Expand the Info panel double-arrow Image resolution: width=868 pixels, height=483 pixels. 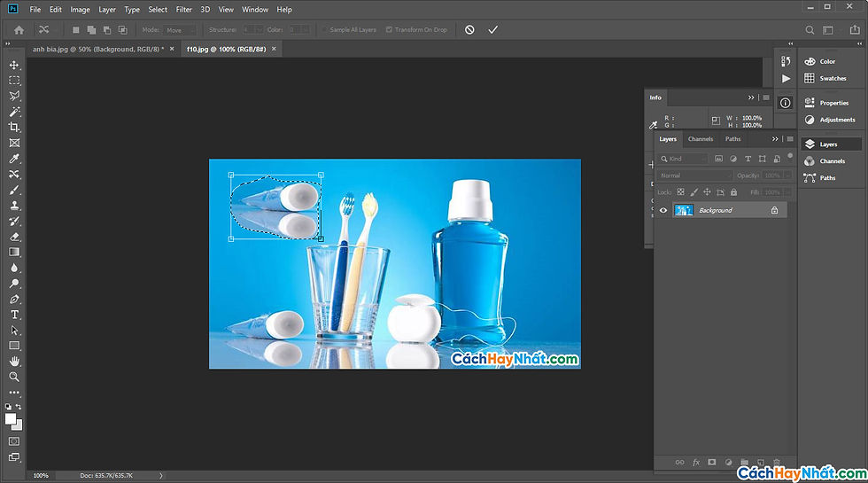coord(751,97)
